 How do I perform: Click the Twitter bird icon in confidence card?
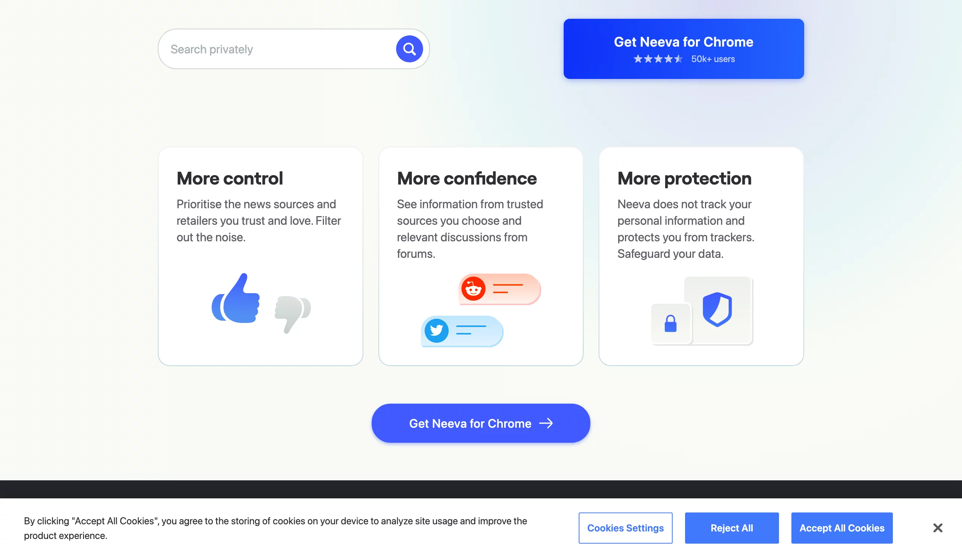pyautogui.click(x=436, y=329)
